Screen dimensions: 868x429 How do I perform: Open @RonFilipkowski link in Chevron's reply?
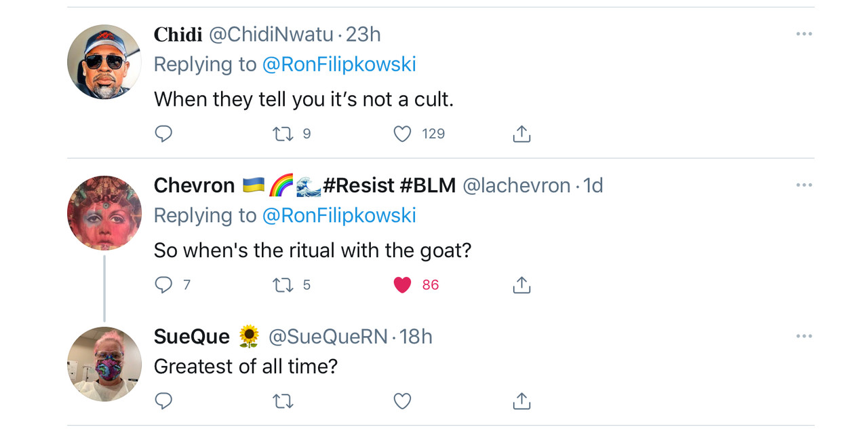pyautogui.click(x=338, y=215)
